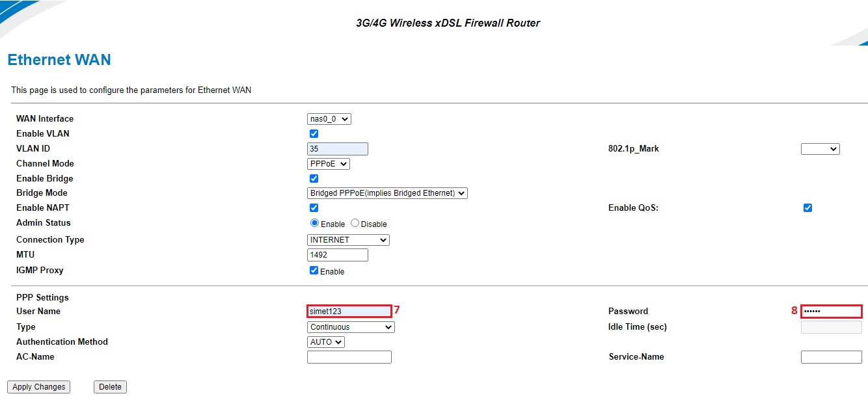Click the Delete button
This screenshot has width=868, height=400.
tap(110, 387)
